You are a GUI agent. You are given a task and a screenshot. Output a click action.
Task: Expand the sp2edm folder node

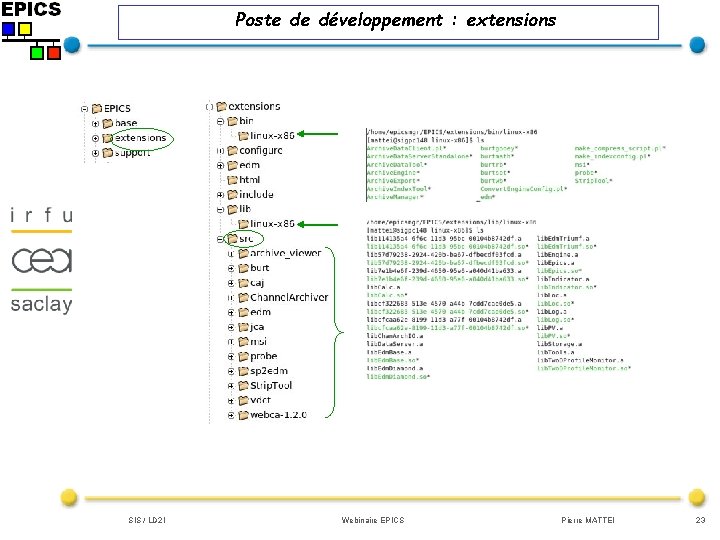tap(231, 371)
